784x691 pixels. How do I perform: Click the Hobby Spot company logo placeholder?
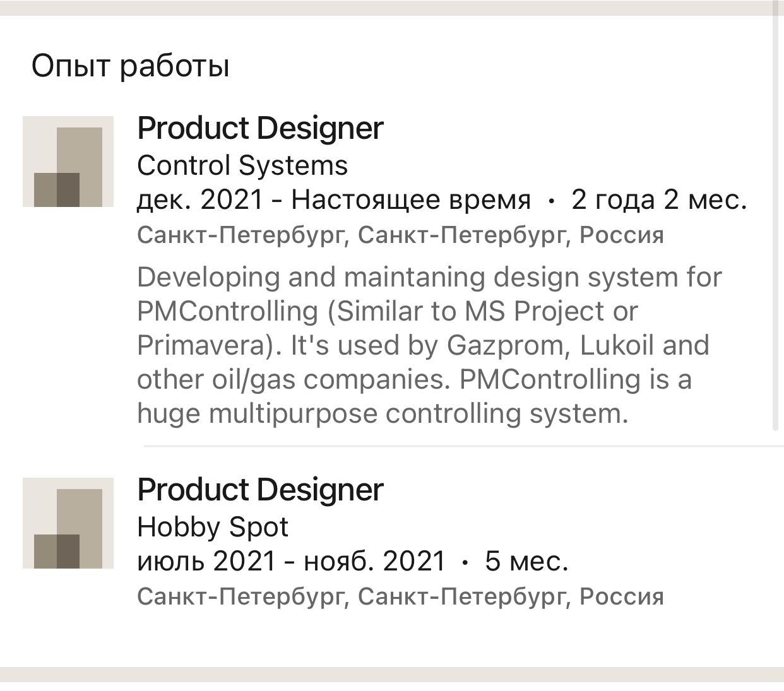(68, 523)
